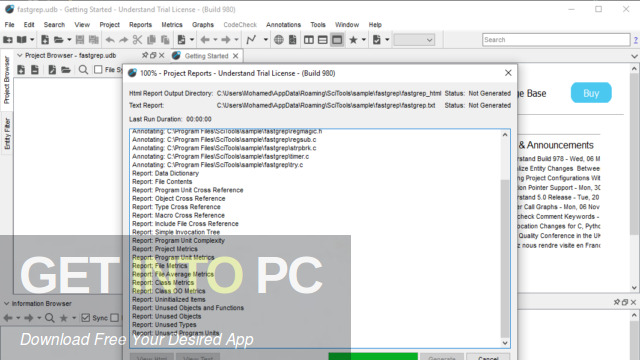Viewport: 640px width, 360px height.
Task: Select the split horizontal layout icon
Action: point(322,40)
